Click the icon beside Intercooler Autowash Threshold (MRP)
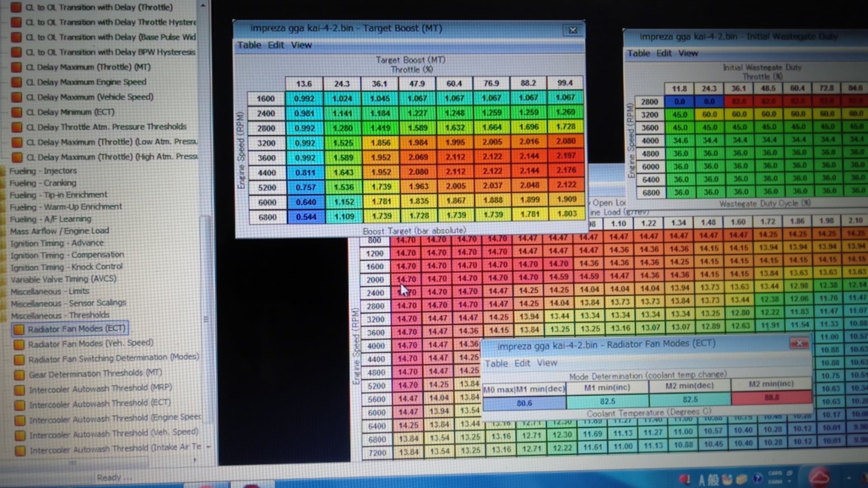 (x=19, y=390)
